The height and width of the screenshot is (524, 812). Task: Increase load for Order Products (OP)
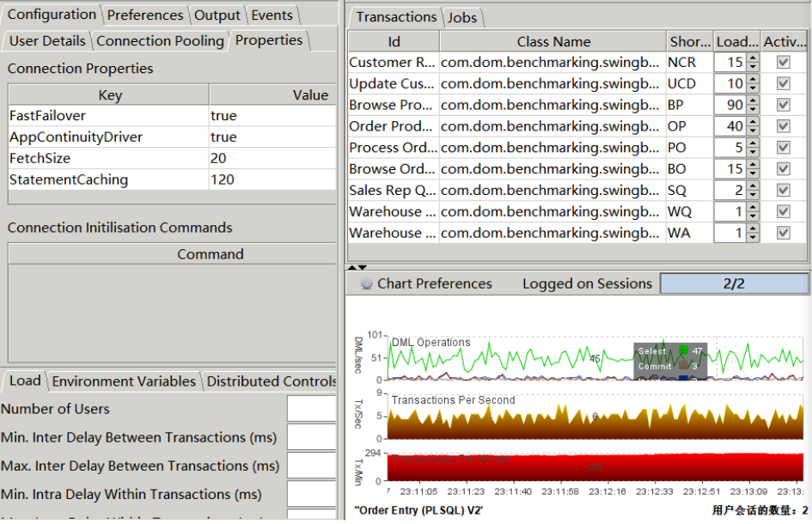[x=753, y=122]
